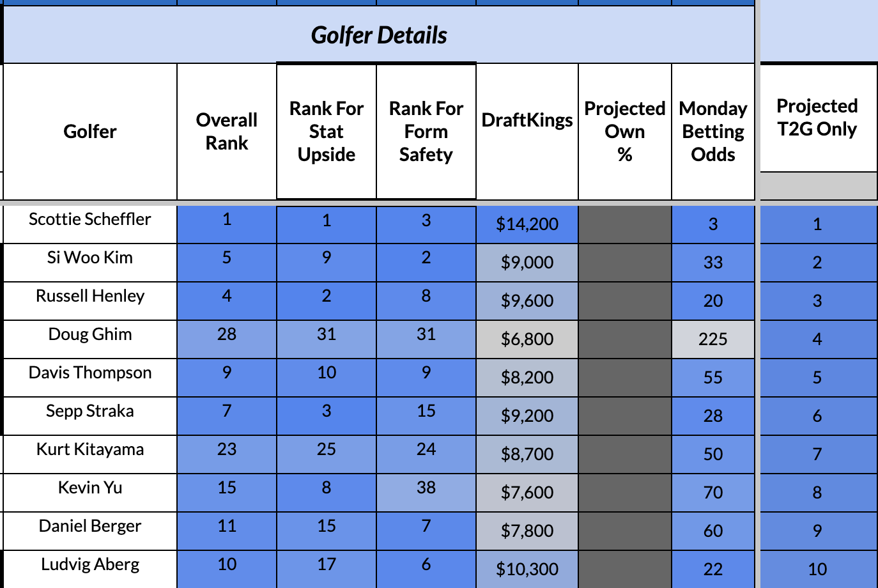Click the Projected T2G Only header
Screen dimensions: 878x588
tap(817, 118)
